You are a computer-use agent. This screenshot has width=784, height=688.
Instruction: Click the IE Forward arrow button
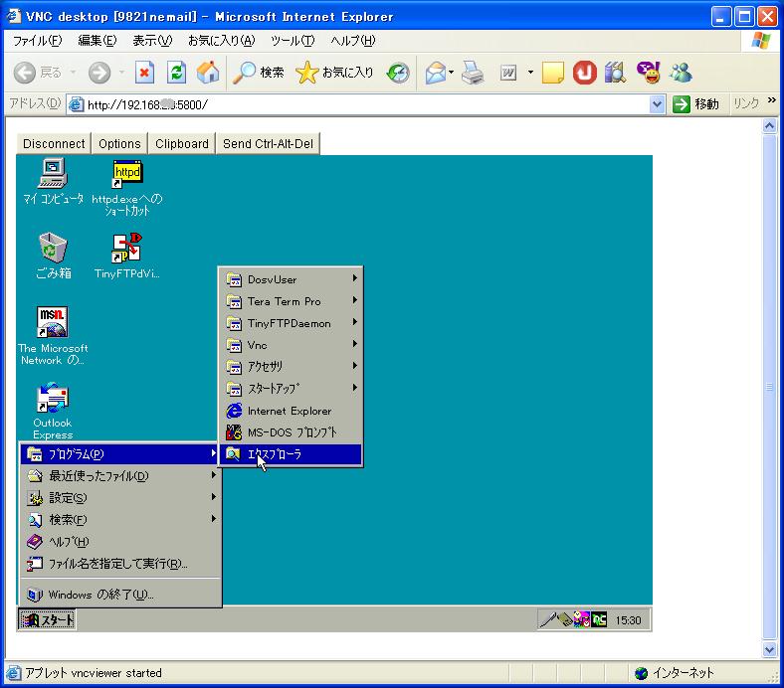[99, 73]
